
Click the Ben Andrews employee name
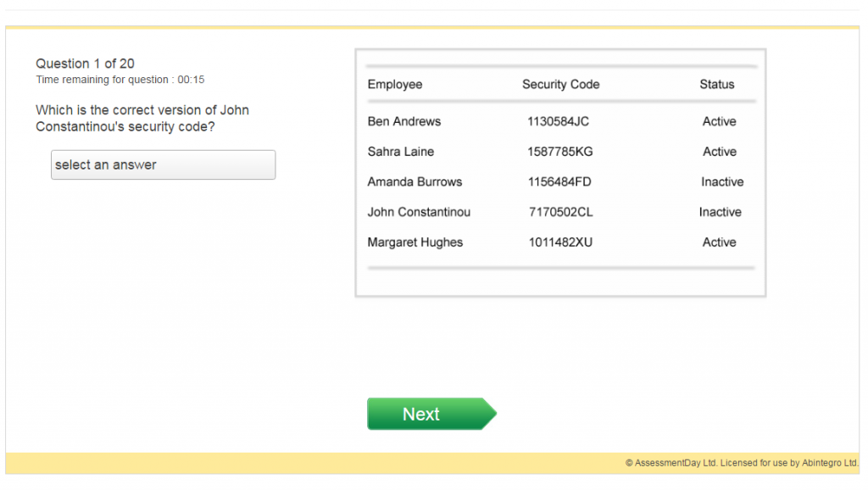pyautogui.click(x=404, y=121)
